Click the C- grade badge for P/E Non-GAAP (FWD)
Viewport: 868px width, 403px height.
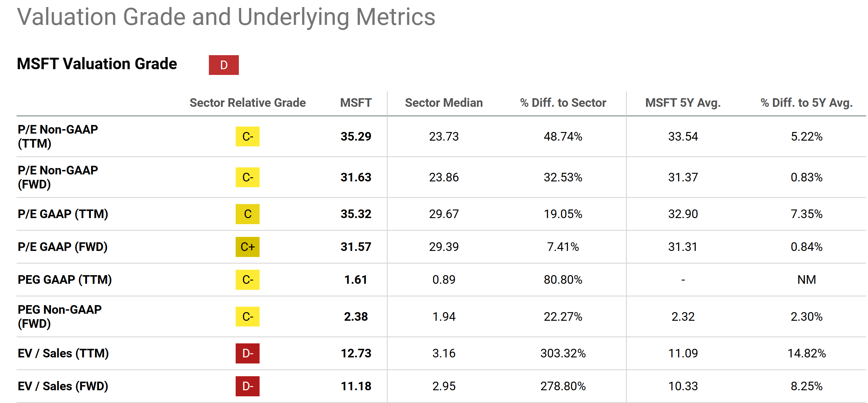click(247, 177)
